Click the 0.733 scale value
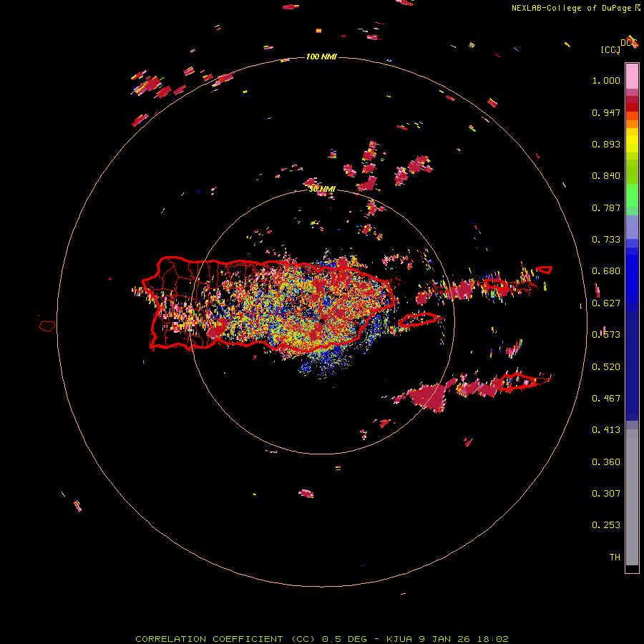This screenshot has height=644, width=644. [606, 240]
